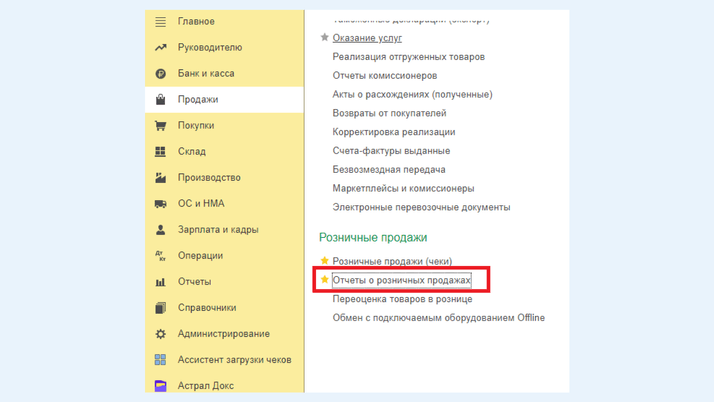Image resolution: width=714 pixels, height=402 pixels.
Task: Open the Главное section
Action: 224,21
